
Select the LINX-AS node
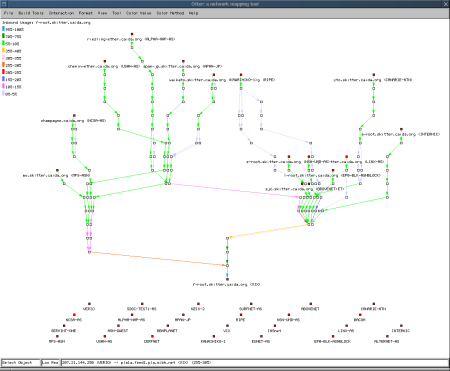click(x=347, y=326)
